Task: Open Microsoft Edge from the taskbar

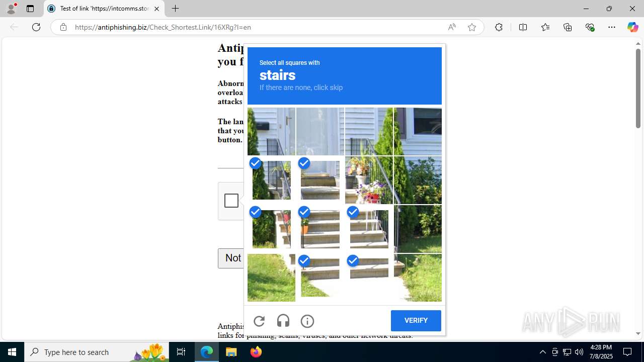Action: (x=207, y=352)
